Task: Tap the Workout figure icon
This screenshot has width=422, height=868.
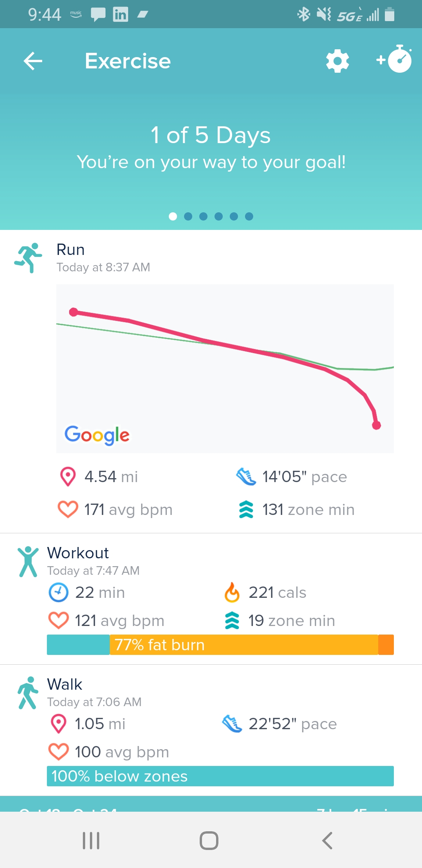Action: tap(28, 562)
